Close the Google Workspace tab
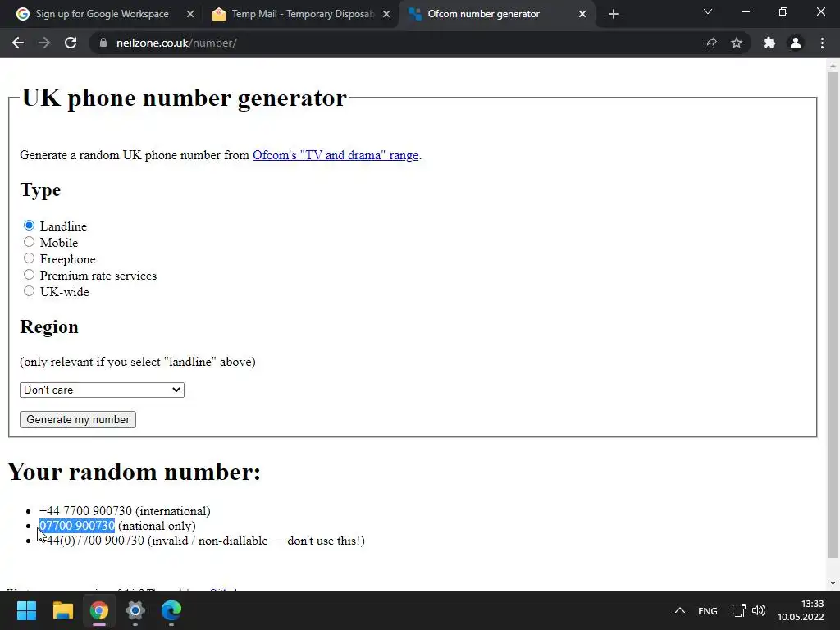This screenshot has width=840, height=630. pos(189,14)
